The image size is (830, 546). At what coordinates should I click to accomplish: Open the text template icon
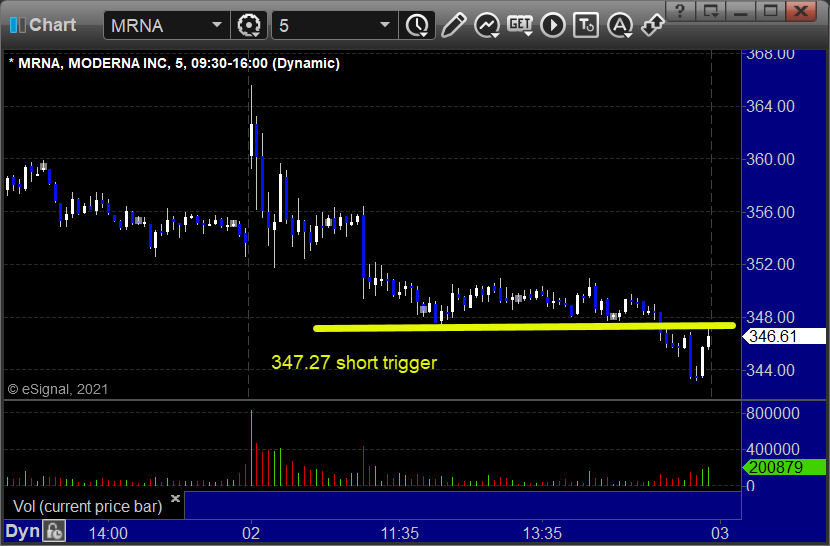pyautogui.click(x=586, y=25)
